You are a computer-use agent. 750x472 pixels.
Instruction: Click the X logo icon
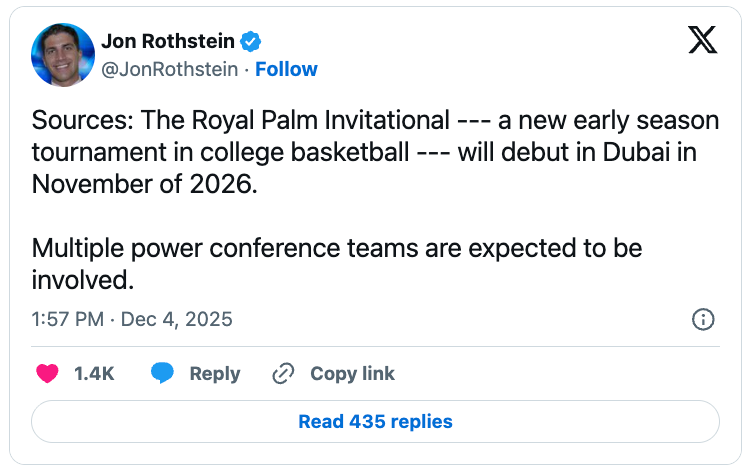click(702, 42)
